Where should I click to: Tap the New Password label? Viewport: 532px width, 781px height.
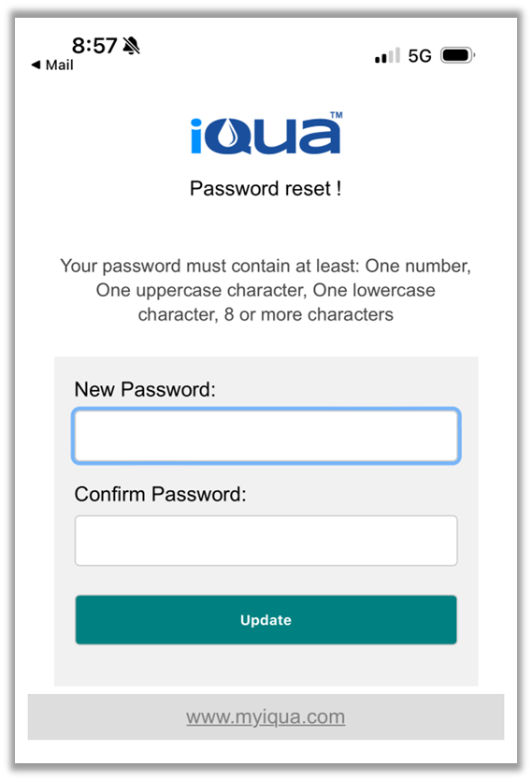coord(145,389)
